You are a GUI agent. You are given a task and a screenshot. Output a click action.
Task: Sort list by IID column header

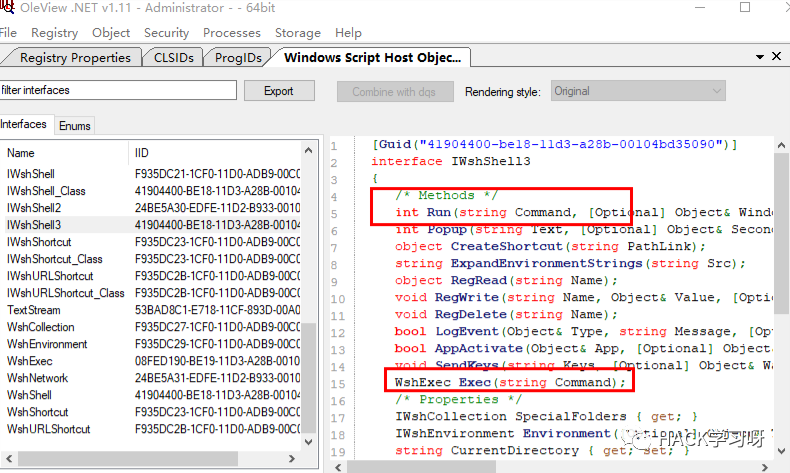click(x=215, y=153)
